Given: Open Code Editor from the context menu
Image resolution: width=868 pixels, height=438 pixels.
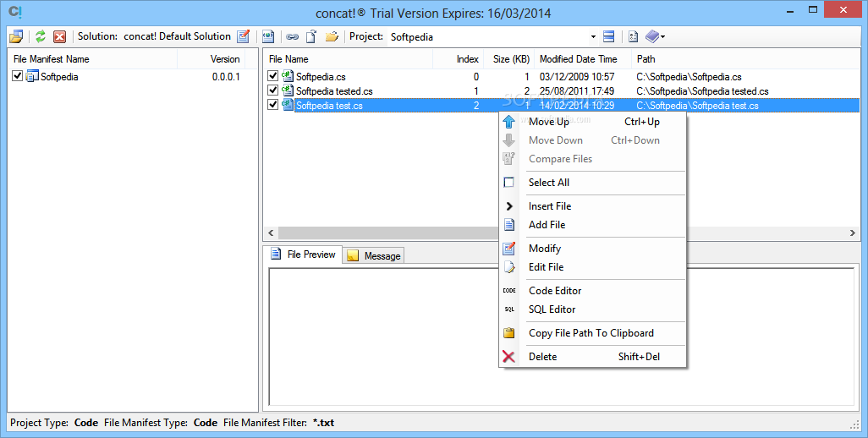Looking at the screenshot, I should (592, 291).
